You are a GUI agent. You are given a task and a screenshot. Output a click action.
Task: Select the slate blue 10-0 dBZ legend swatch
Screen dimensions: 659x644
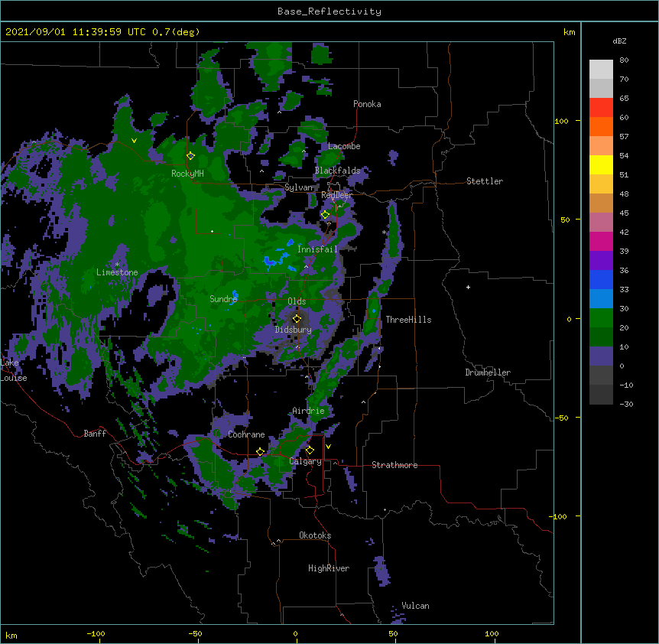pos(601,356)
